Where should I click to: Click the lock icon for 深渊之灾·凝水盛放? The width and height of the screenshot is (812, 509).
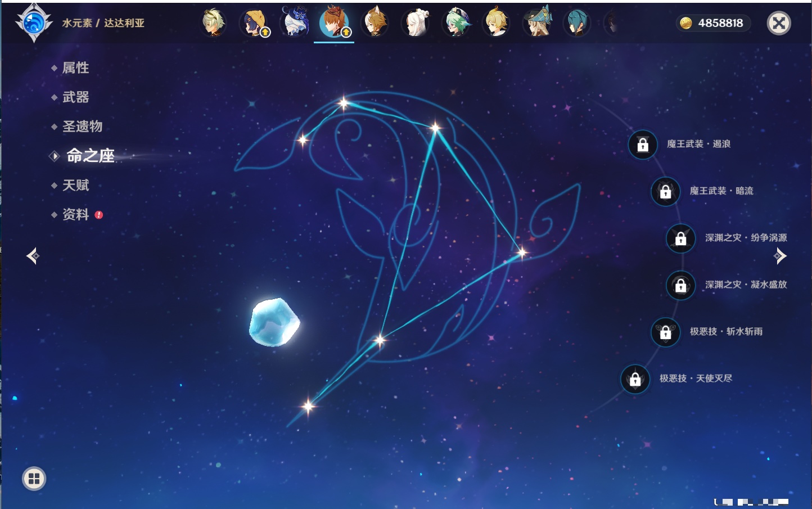point(681,285)
